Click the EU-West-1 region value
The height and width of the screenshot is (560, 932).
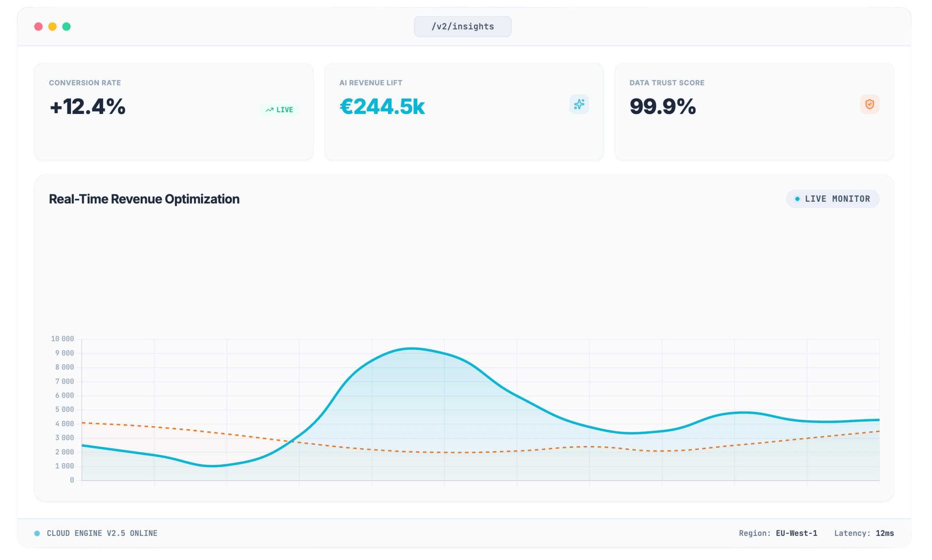click(x=796, y=533)
